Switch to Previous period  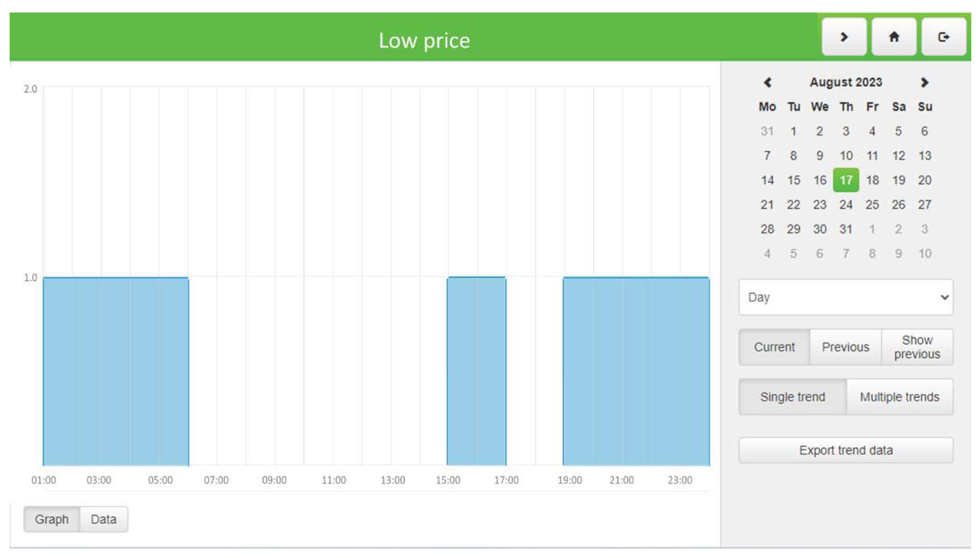coord(845,347)
